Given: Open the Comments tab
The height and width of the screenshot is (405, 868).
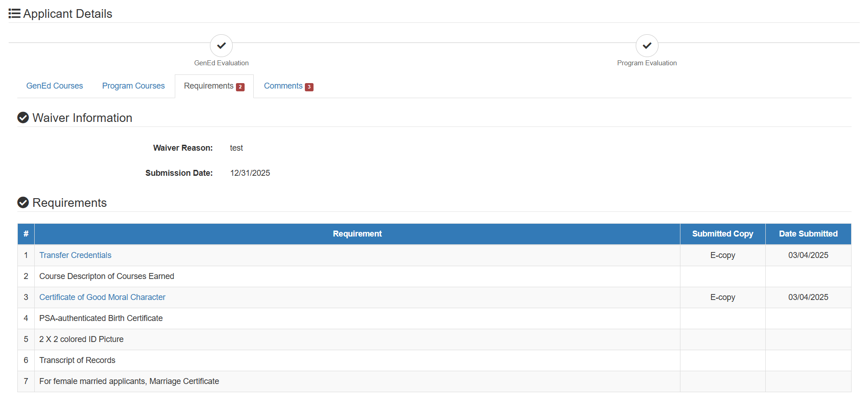Looking at the screenshot, I should 288,86.
